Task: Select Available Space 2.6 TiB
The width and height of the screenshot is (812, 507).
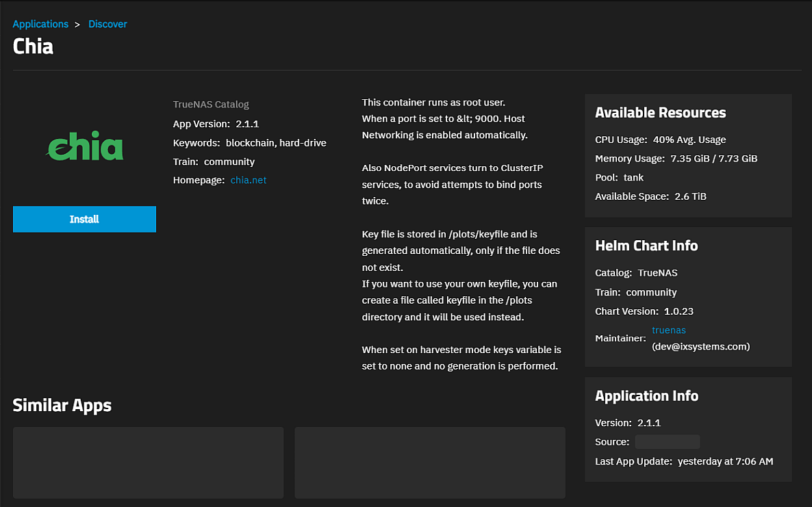Action: pyautogui.click(x=650, y=196)
